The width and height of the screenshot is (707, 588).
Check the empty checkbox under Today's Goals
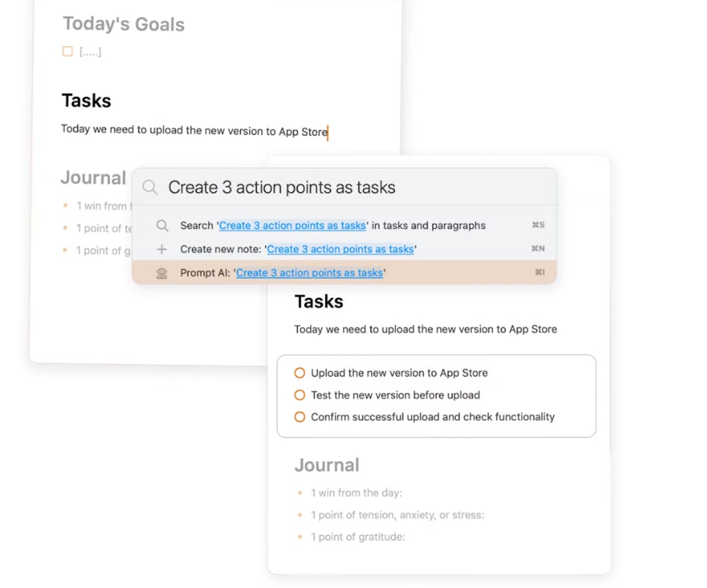[67, 51]
